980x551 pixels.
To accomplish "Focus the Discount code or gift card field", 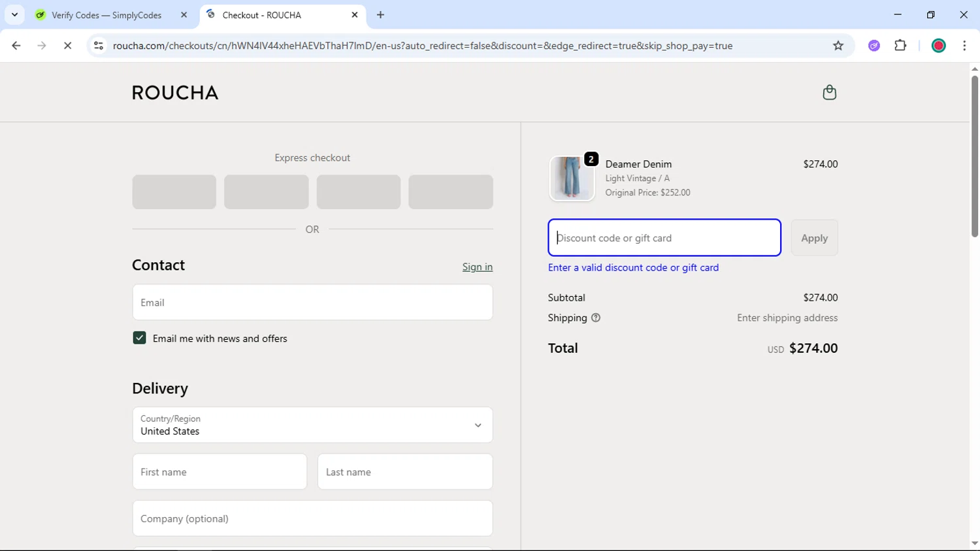I will pos(664,238).
